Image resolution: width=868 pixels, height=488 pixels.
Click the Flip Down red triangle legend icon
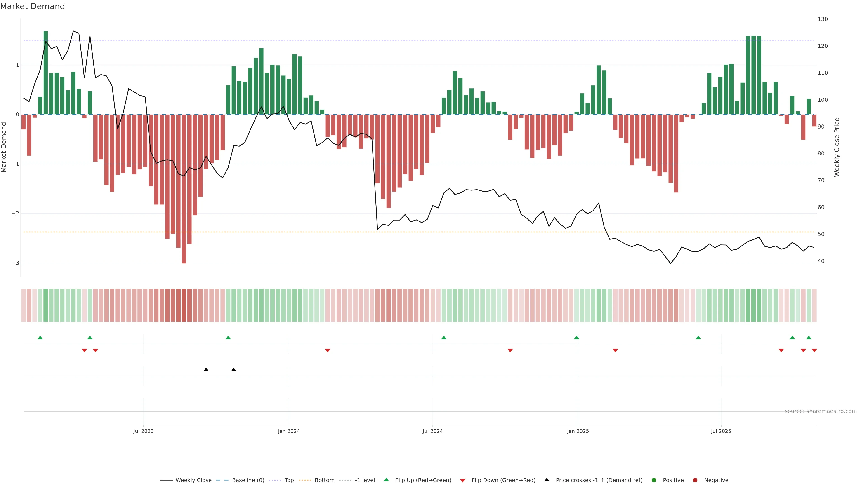point(463,480)
